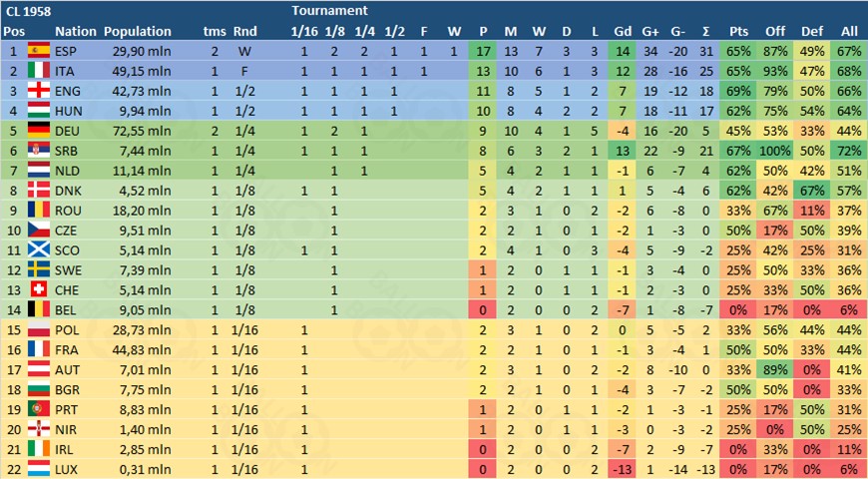Click the Population column header

pos(138,32)
